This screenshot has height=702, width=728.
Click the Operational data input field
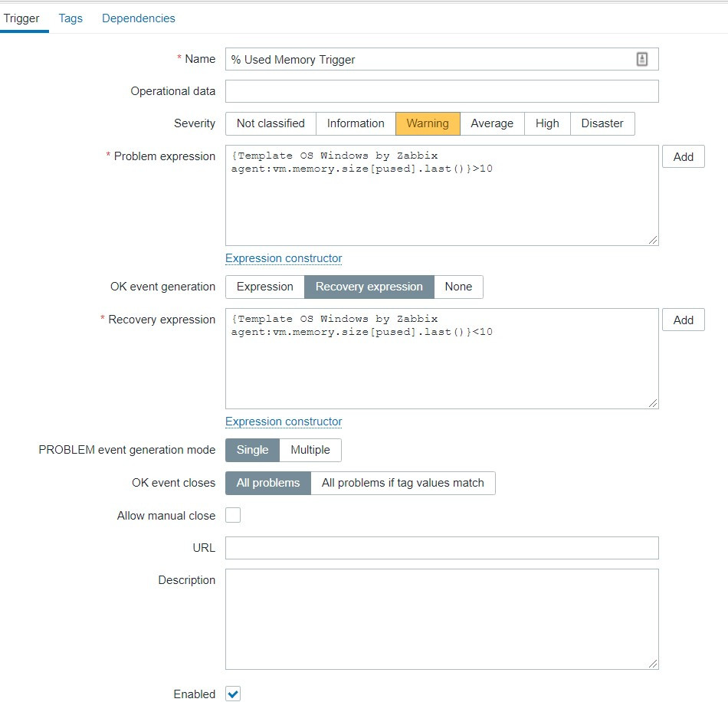pos(441,91)
